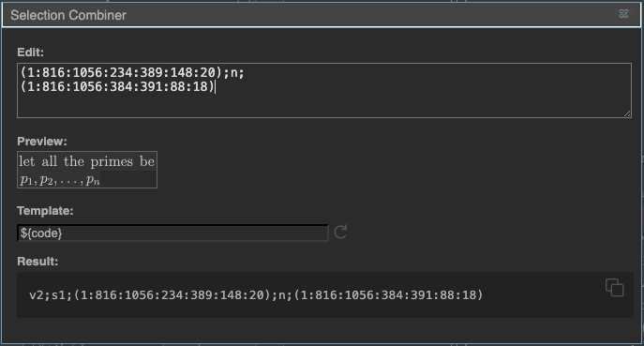Click the rendered preview image
644x346 pixels.
(x=87, y=170)
